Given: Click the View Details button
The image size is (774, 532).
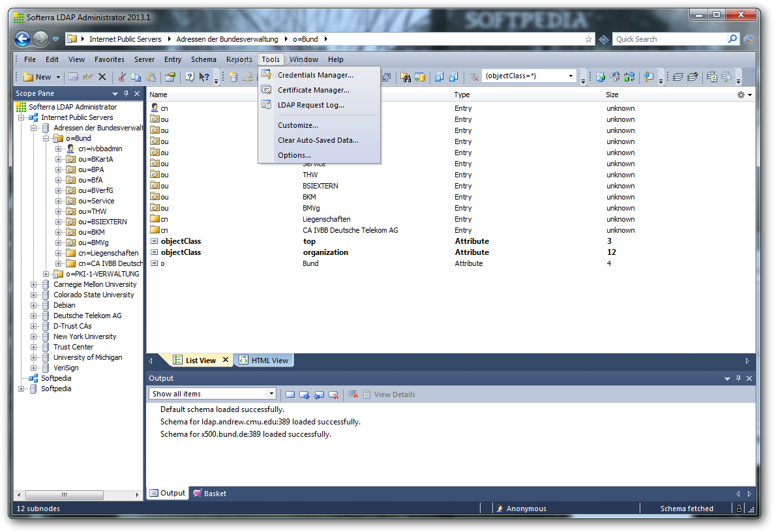Looking at the screenshot, I should tap(389, 394).
